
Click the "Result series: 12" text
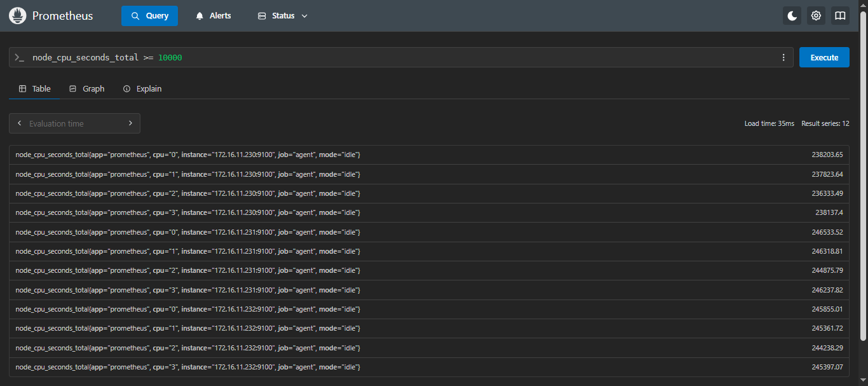click(x=825, y=123)
